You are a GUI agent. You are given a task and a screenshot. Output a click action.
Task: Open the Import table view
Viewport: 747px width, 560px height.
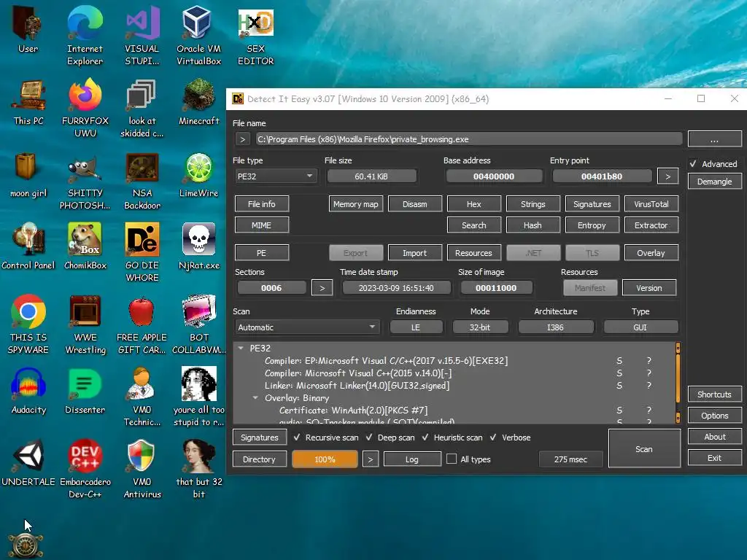tap(414, 253)
